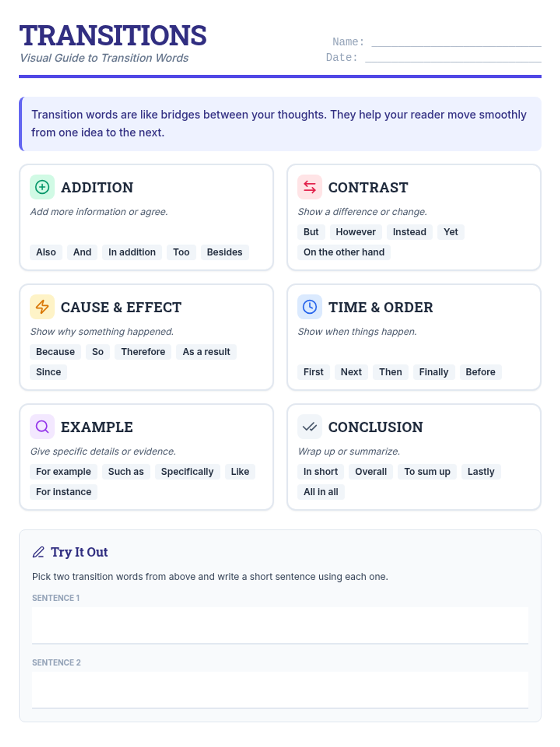Select the "However" word chip
Screen dimensions: 560x747
coord(356,232)
